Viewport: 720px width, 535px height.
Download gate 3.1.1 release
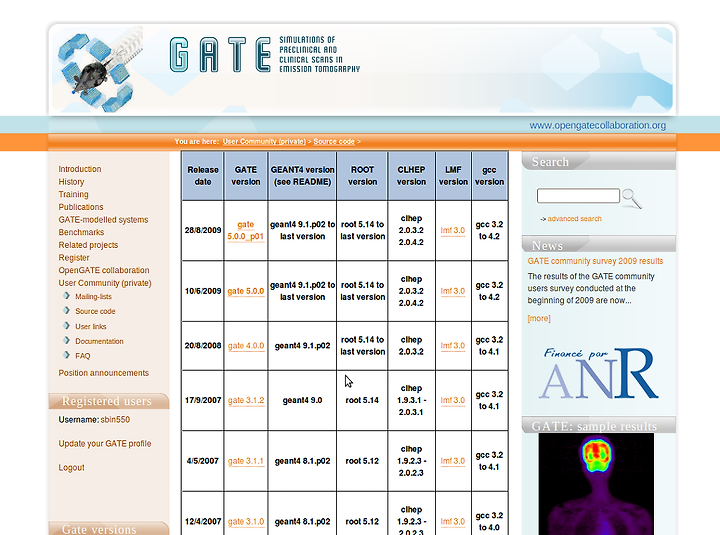(246, 461)
